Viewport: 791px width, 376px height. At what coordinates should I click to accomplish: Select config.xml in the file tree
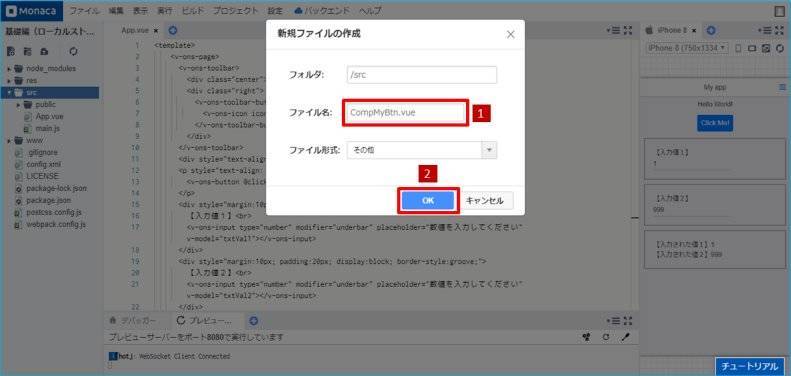click(x=43, y=165)
